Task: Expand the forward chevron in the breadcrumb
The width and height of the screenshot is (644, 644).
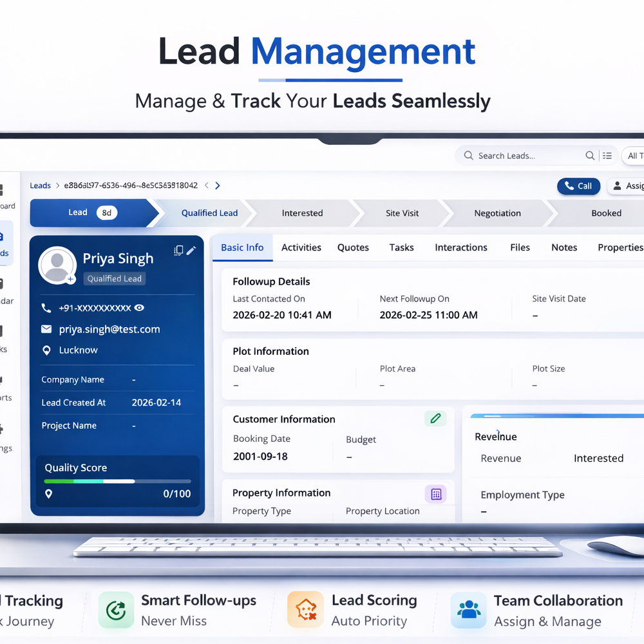Action: pos(217,185)
